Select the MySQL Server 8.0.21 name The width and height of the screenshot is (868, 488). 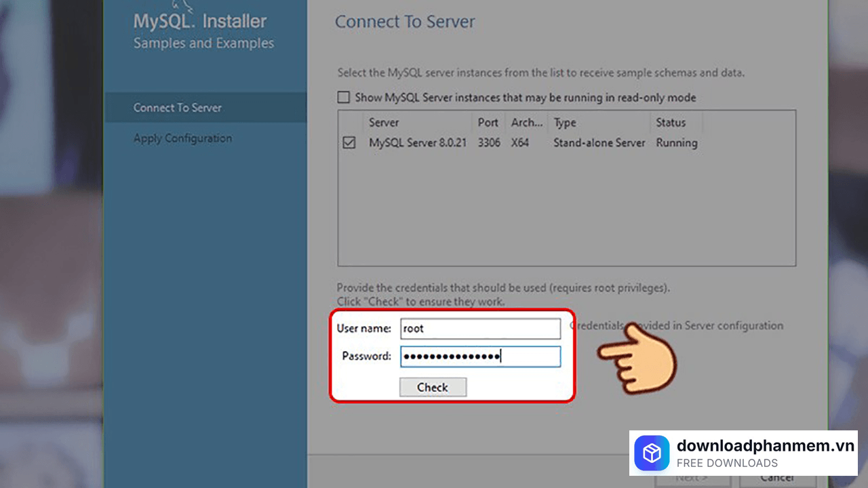click(417, 143)
